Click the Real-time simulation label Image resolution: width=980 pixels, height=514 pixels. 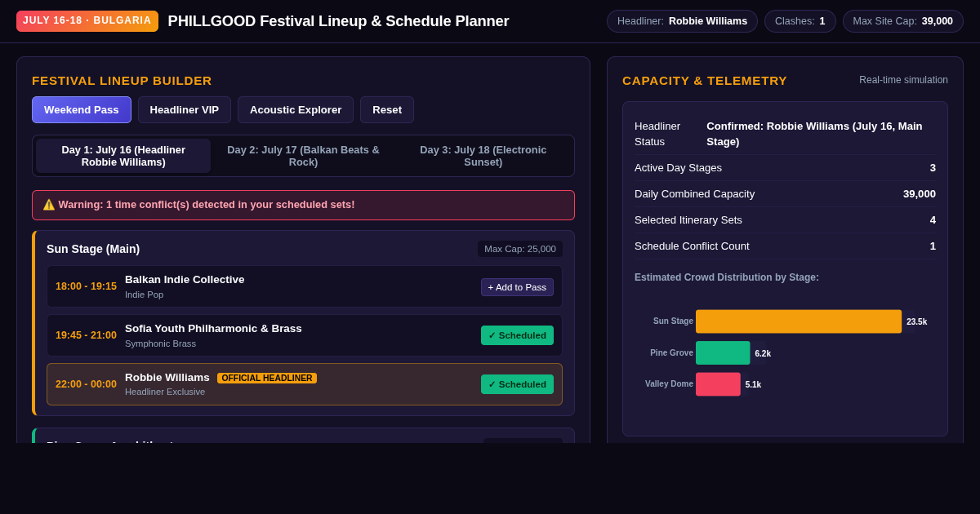(x=903, y=80)
